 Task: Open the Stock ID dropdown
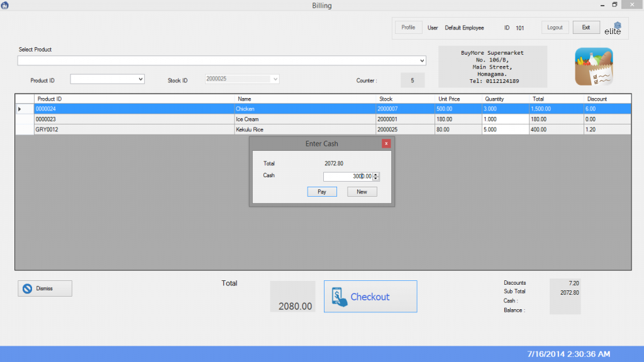274,79
